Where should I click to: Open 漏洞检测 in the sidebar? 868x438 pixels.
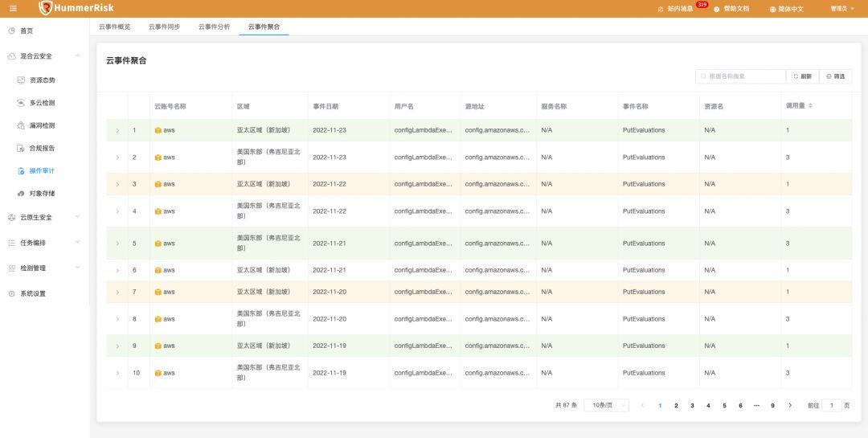click(x=42, y=125)
